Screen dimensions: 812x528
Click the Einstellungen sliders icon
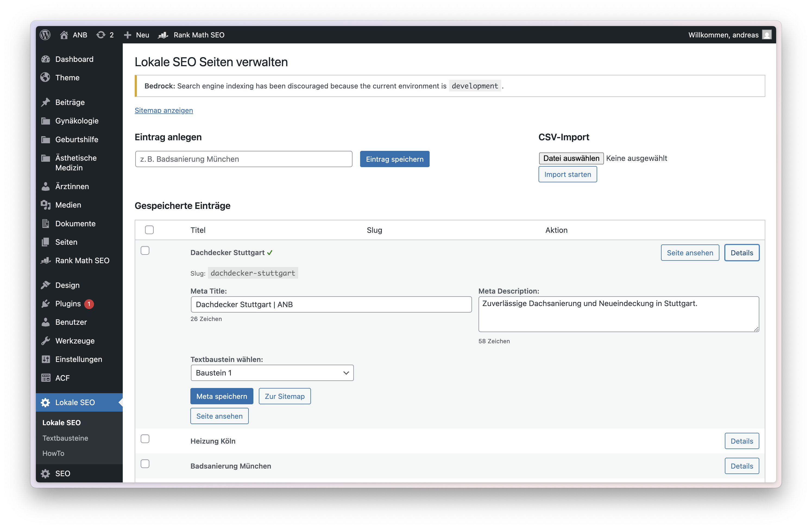(x=46, y=359)
